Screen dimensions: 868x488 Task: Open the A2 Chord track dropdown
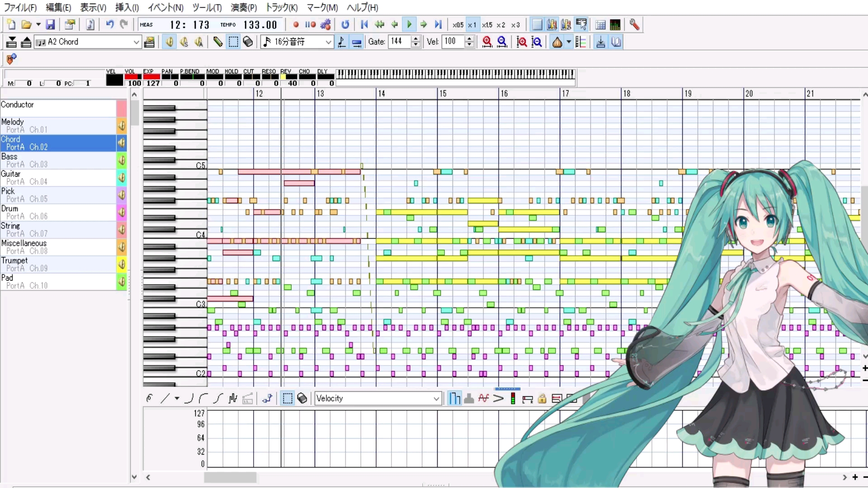pos(136,42)
